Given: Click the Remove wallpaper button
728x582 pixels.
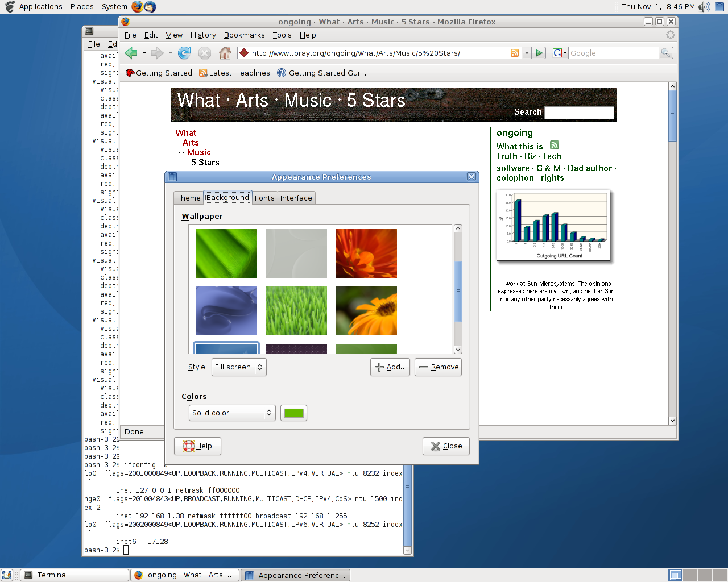Looking at the screenshot, I should pos(438,367).
